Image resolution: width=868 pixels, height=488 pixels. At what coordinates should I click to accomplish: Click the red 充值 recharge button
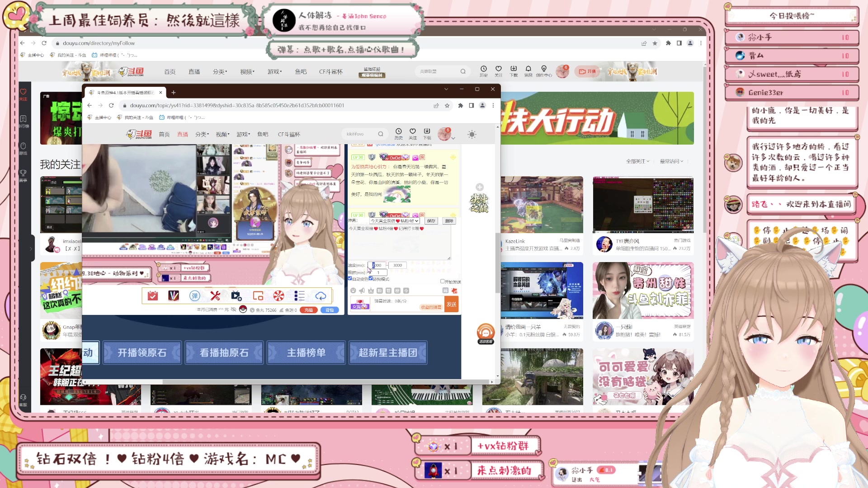point(309,310)
